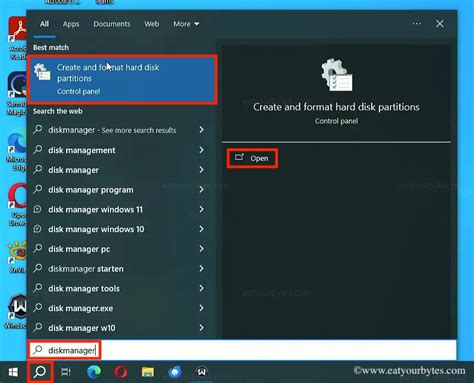Open the W badge app in taskbar

[202, 372]
